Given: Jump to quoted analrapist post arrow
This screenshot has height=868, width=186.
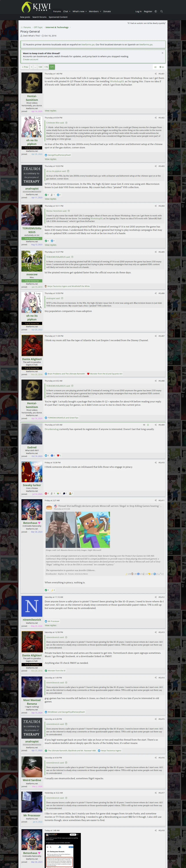Looking at the screenshot, I should pyautogui.click(x=62, y=298).
